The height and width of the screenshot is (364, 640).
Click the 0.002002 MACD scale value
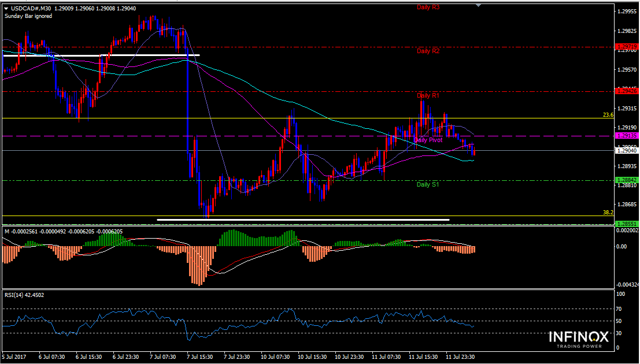click(628, 231)
